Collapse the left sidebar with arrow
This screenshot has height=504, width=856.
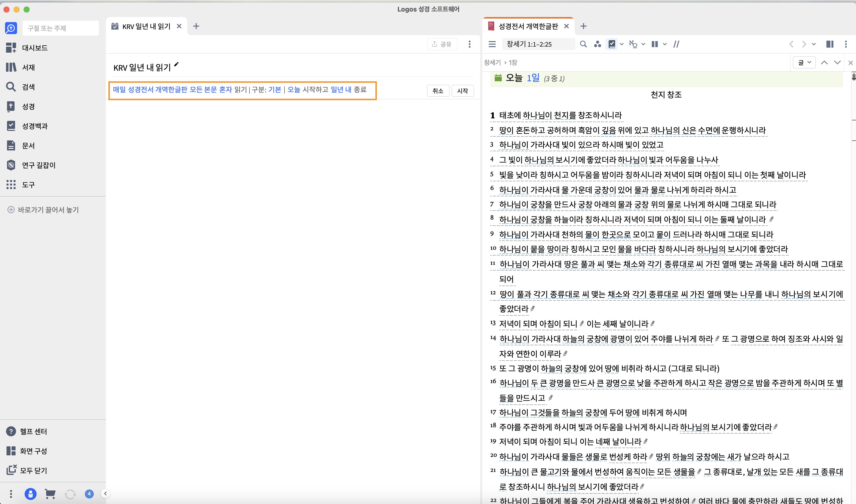pyautogui.click(x=105, y=493)
